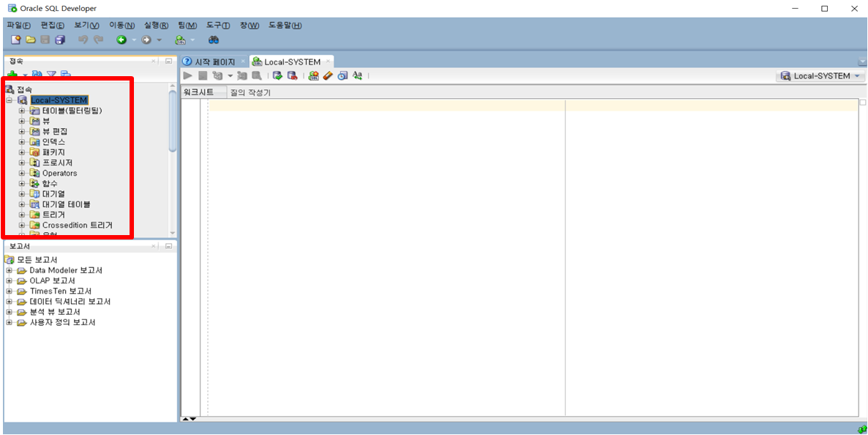The width and height of the screenshot is (868, 435).
Task: Minimize the 접속 panel
Action: click(169, 61)
